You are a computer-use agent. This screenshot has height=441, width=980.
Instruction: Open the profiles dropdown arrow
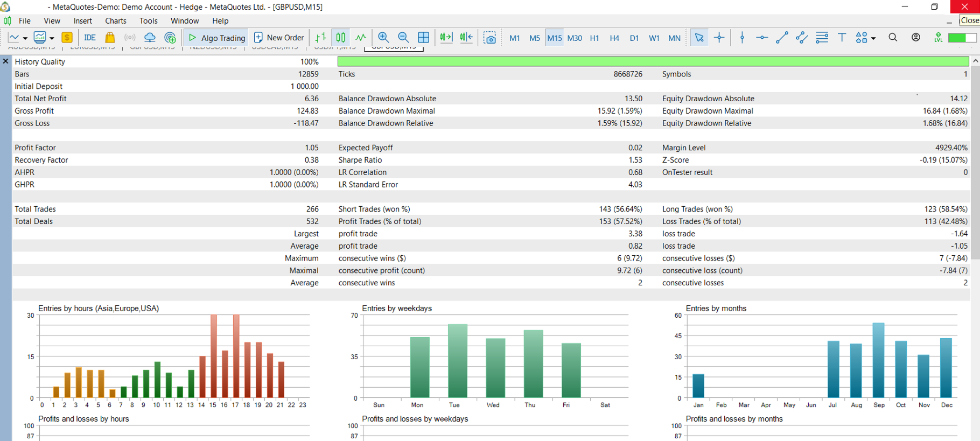(52, 38)
